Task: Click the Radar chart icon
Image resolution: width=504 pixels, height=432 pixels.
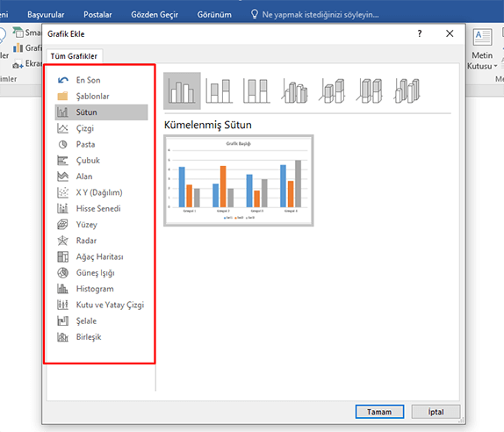Action: 62,241
